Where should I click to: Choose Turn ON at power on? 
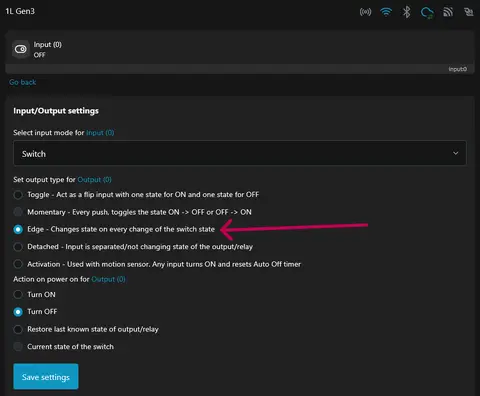(18, 295)
